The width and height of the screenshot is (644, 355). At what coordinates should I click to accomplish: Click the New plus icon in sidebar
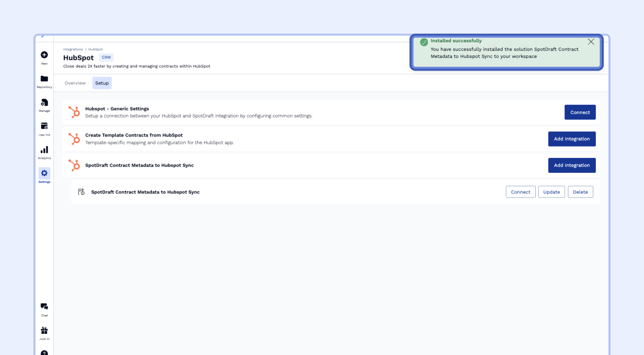(x=44, y=55)
